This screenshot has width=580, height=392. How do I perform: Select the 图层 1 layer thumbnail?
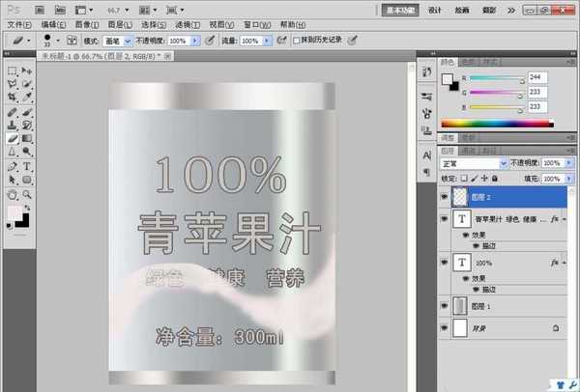click(x=460, y=304)
